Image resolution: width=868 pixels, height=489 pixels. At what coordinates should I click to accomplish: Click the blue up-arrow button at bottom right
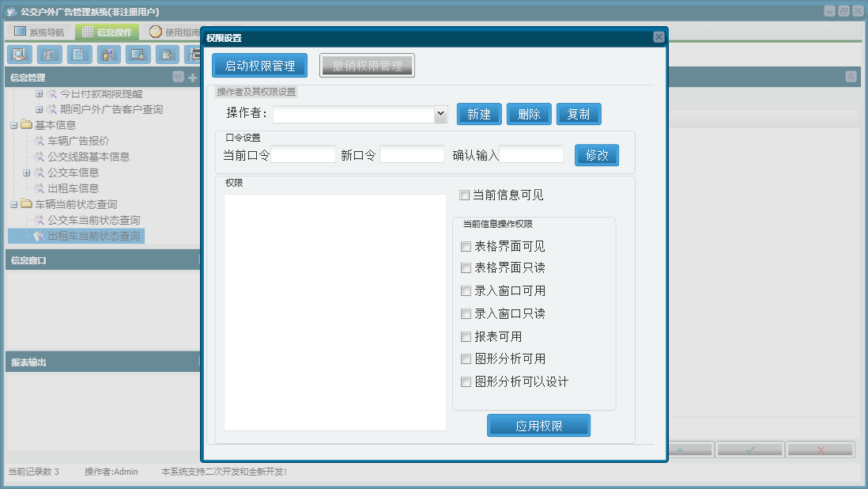pyautogui.click(x=680, y=449)
